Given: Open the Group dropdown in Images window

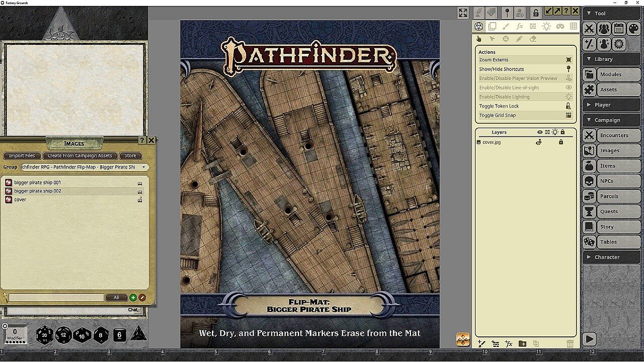Looking at the screenshot, I should coord(84,167).
